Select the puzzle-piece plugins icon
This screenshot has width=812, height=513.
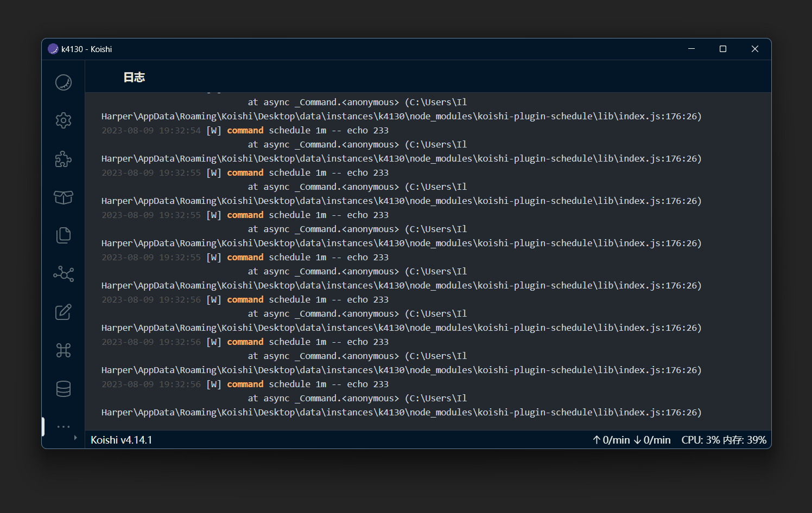(x=64, y=159)
